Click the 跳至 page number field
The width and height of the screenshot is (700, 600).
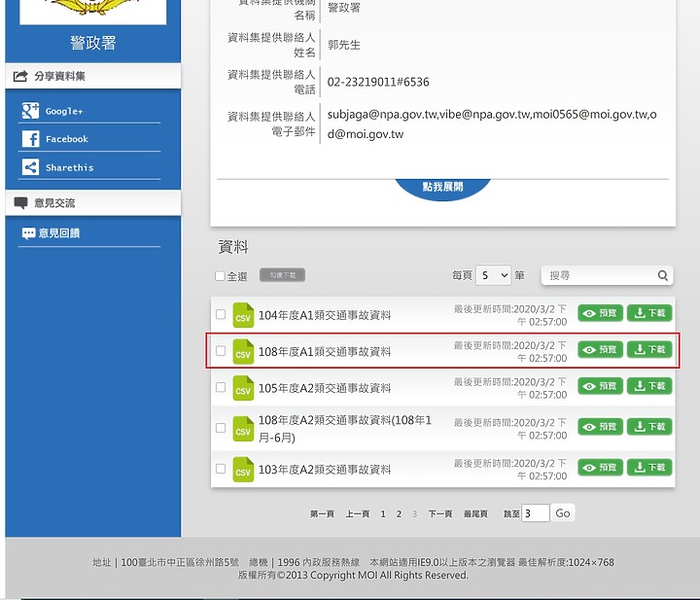pos(536,512)
